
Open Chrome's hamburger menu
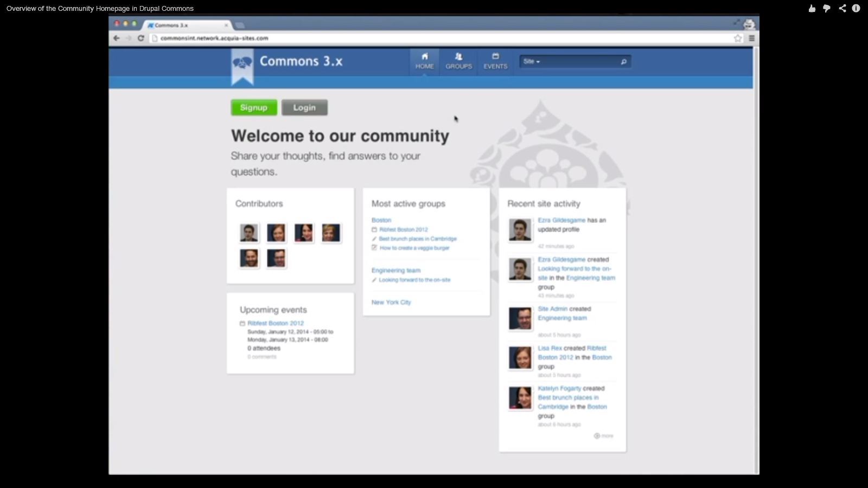tap(752, 38)
